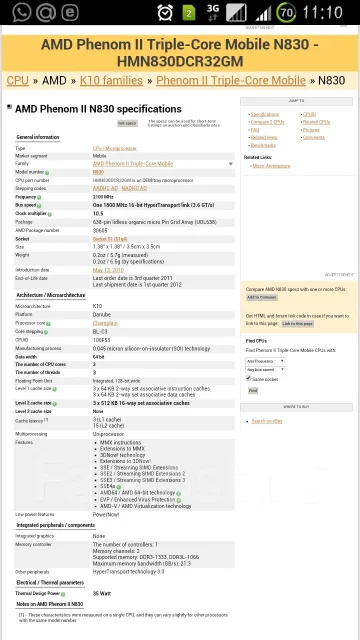The width and height of the screenshot is (360, 640).
Task: Click green help icon beside Bus speed
Action: [x=39, y=205]
